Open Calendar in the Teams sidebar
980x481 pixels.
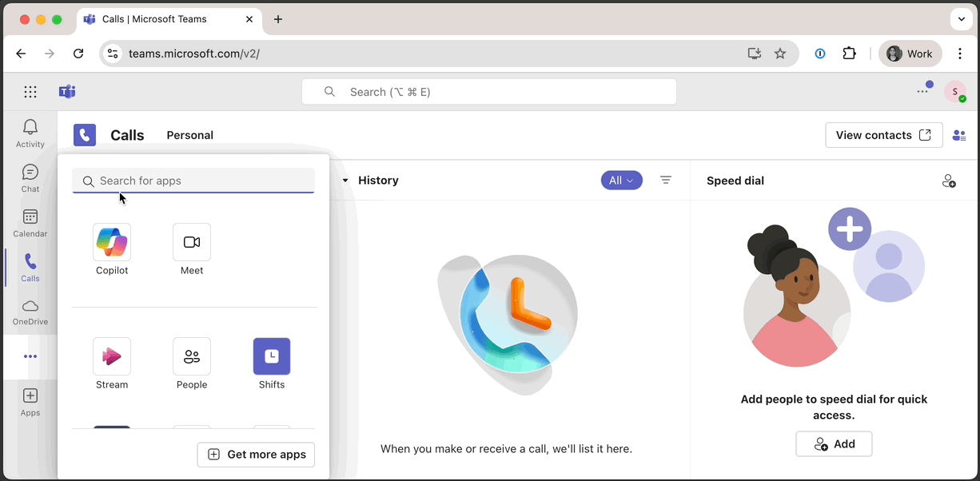pyautogui.click(x=30, y=223)
